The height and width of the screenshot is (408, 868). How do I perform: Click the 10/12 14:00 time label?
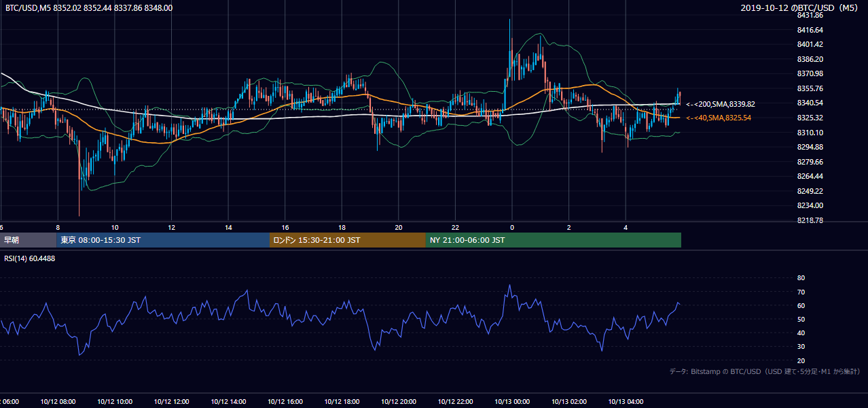[228, 402]
